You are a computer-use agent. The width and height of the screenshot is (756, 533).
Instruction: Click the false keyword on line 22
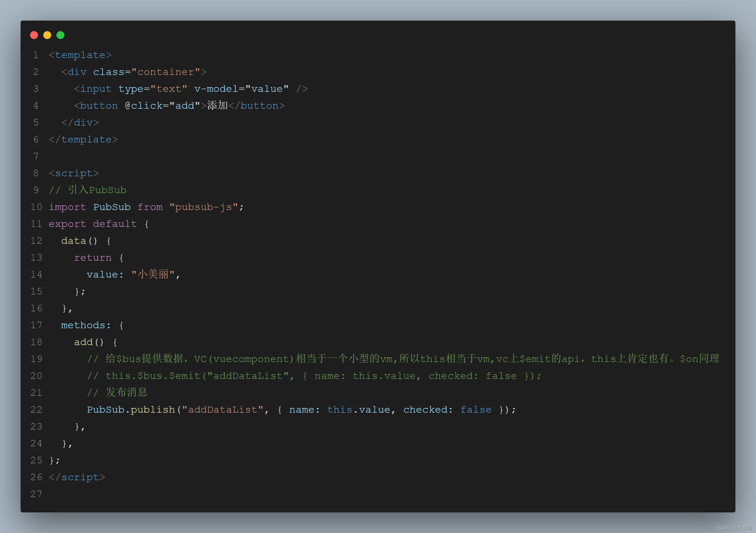click(476, 410)
